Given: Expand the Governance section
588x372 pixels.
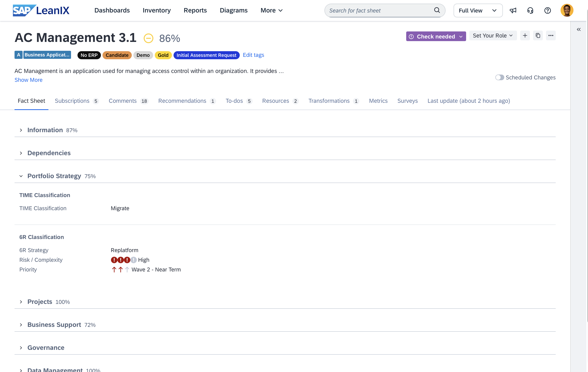Looking at the screenshot, I should coord(21,348).
